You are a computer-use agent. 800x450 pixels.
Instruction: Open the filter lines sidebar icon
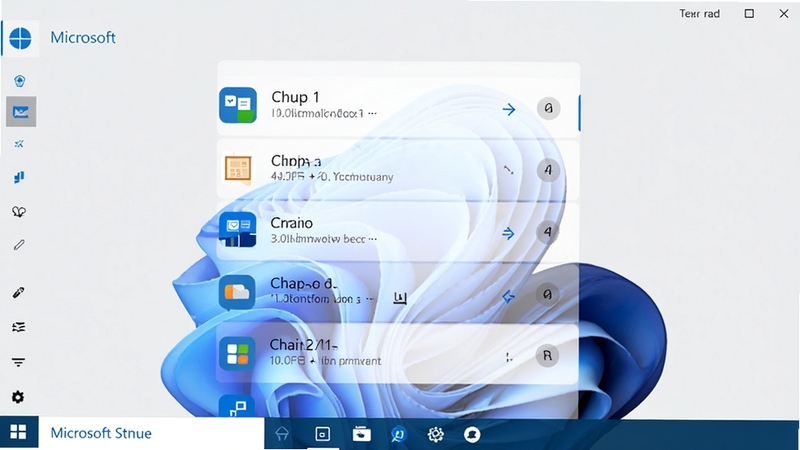[x=18, y=362]
